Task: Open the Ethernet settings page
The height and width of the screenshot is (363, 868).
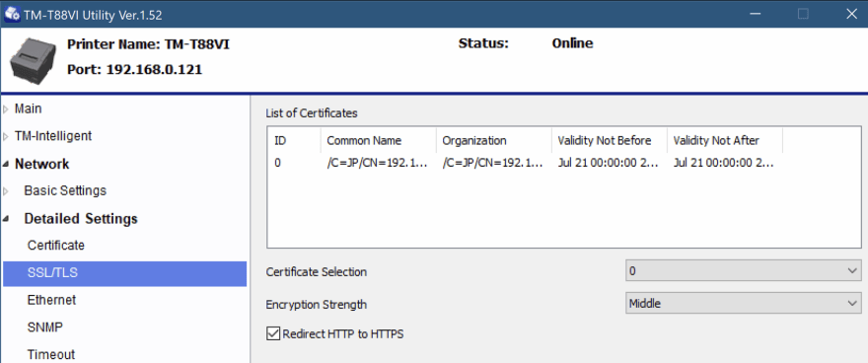Action: tap(51, 300)
